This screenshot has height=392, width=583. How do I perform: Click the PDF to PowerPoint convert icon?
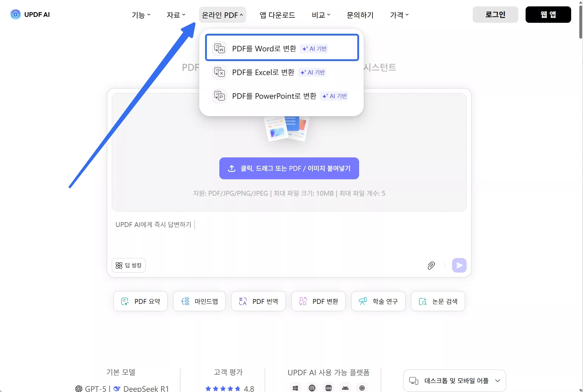(x=219, y=96)
